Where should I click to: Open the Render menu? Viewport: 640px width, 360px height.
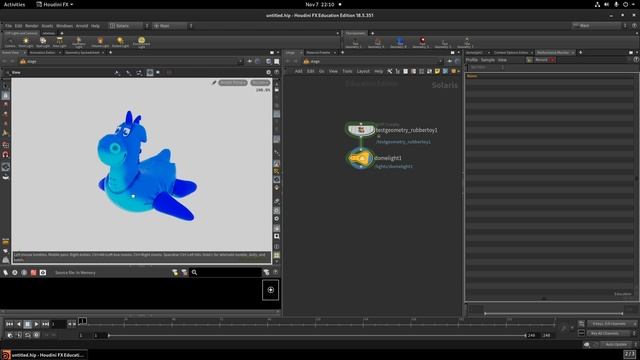coord(31,26)
